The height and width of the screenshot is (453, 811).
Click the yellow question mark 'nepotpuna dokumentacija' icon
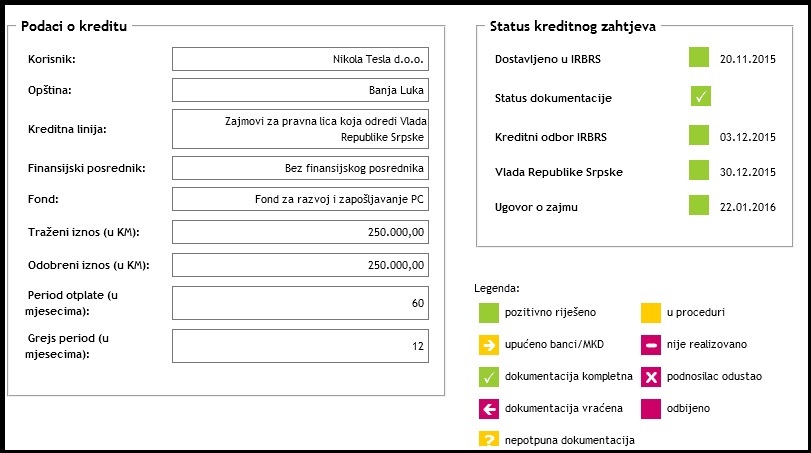pyautogui.click(x=489, y=440)
